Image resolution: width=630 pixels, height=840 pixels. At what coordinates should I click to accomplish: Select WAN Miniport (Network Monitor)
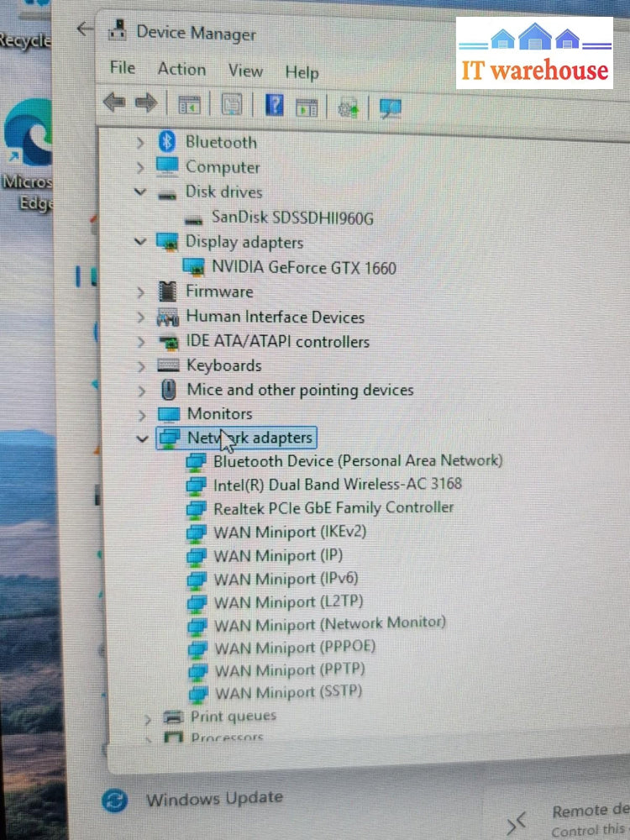(330, 625)
